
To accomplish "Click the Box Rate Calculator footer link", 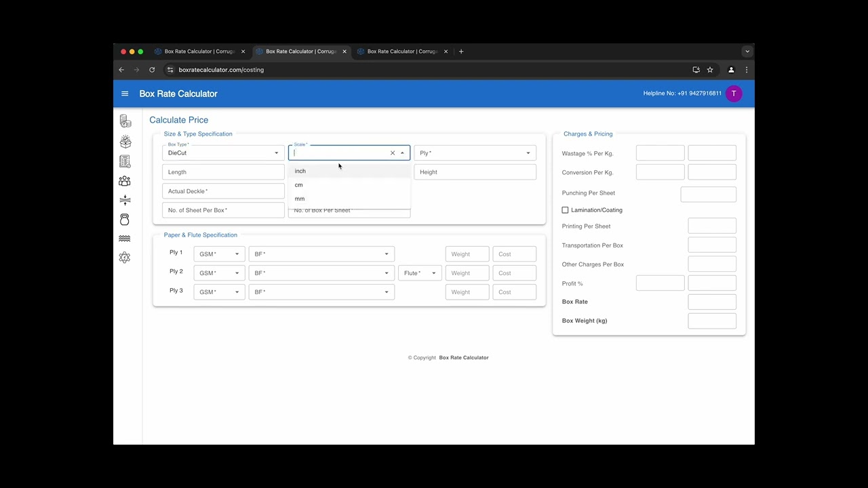I will 464,358.
